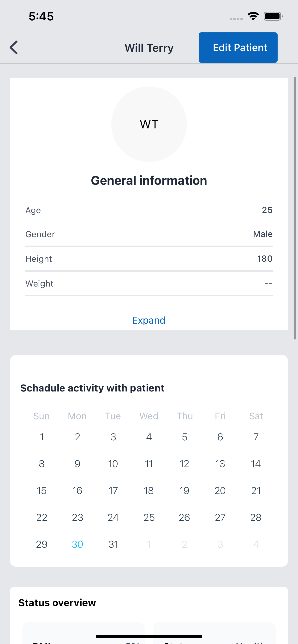Select greyed-out day 4 of next month
The height and width of the screenshot is (644, 298).
pos(256,544)
